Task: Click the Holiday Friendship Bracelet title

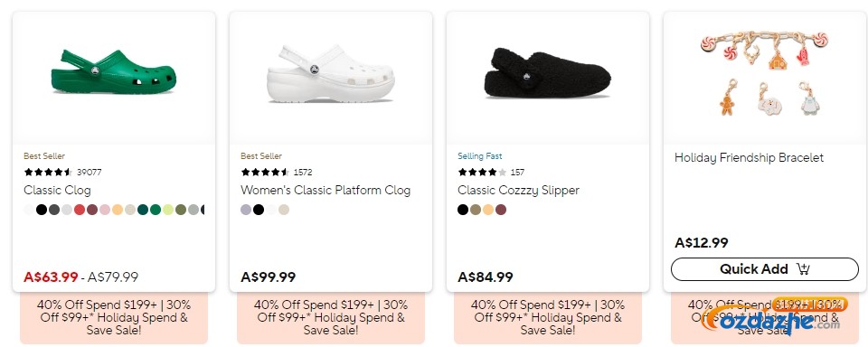Action: pyautogui.click(x=749, y=158)
